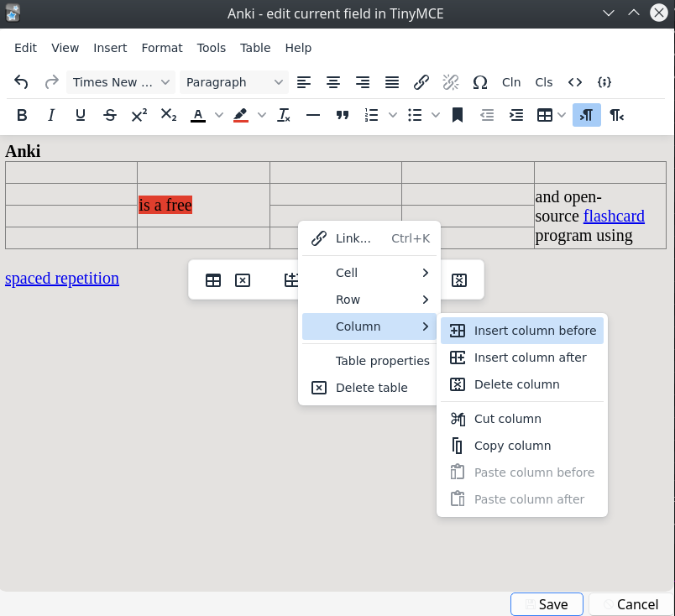Toggle superscript formatting
The image size is (675, 616).
139,115
